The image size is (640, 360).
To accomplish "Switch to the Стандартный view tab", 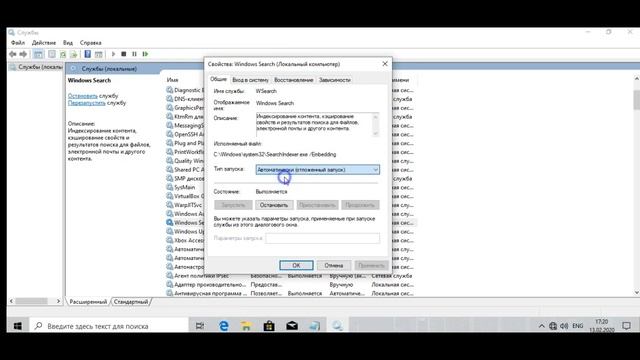I will [x=131, y=302].
